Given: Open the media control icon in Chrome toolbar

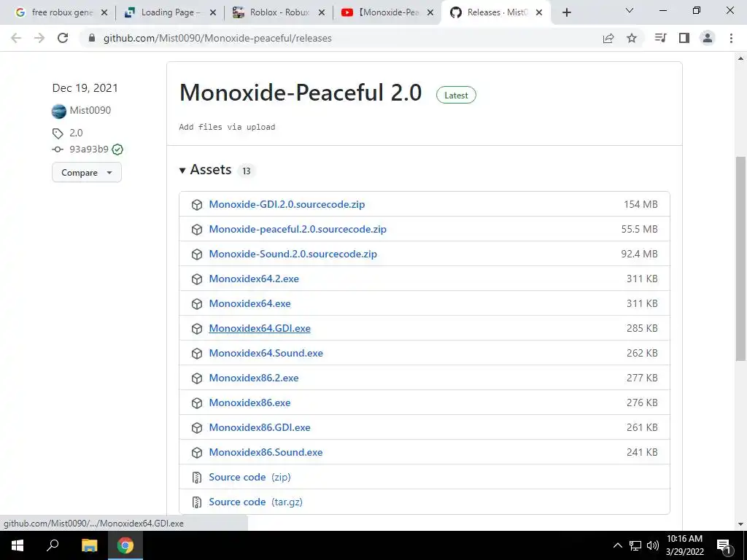Looking at the screenshot, I should pyautogui.click(x=661, y=38).
